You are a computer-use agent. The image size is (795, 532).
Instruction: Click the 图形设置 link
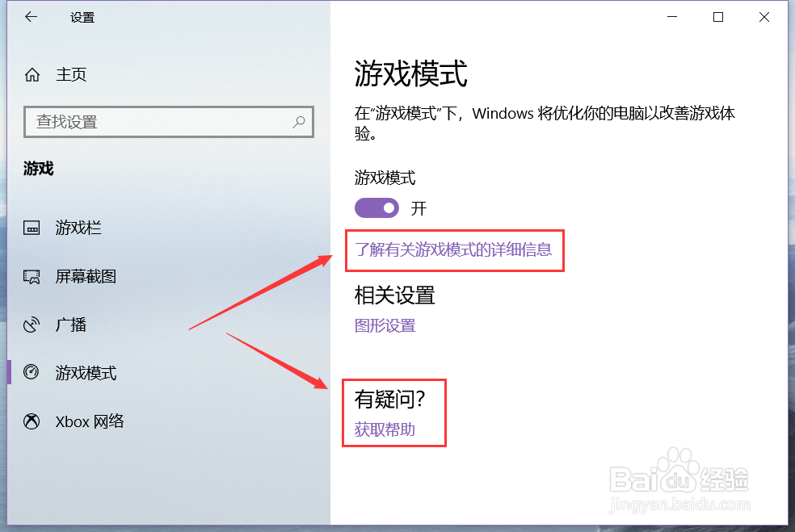[x=385, y=325]
